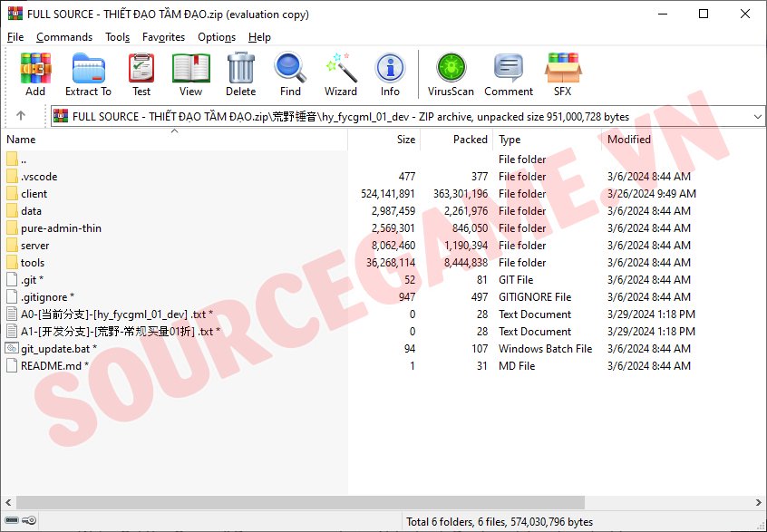Go up one folder level arrow
This screenshot has height=532, width=767.
click(x=21, y=116)
